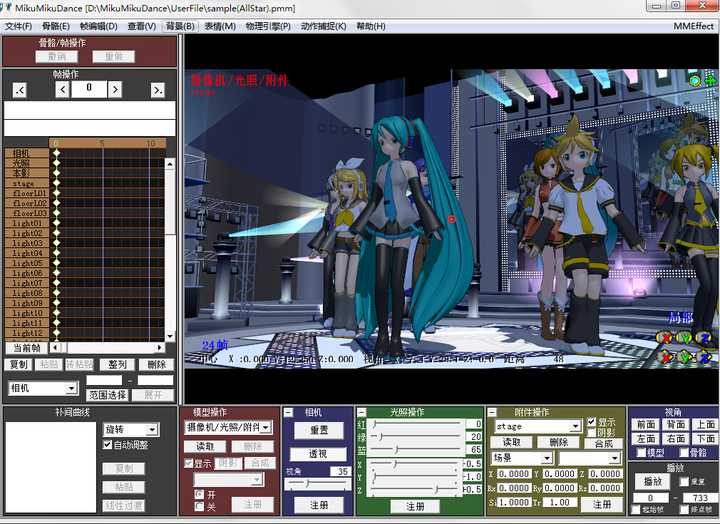Viewport: 720px width, 524px height.
Task: Open the 背景(B) menu
Action: click(x=180, y=26)
